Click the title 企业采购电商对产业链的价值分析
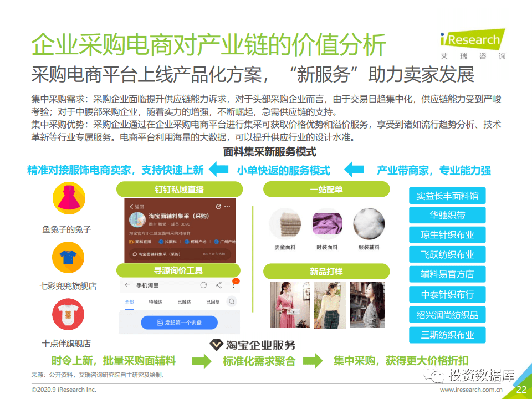Image resolution: width=532 pixels, height=399 pixels. click(x=209, y=44)
